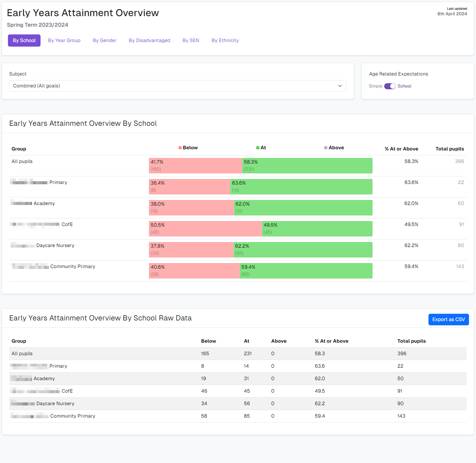Click the purple Above legend swatch
The image size is (476, 463).
click(326, 148)
